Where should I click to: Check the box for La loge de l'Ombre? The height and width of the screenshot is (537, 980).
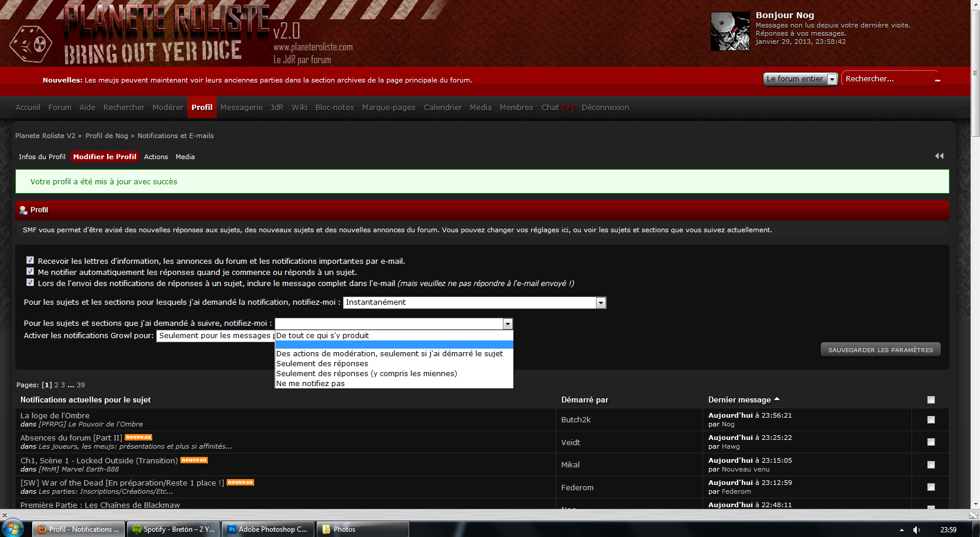[x=931, y=419]
